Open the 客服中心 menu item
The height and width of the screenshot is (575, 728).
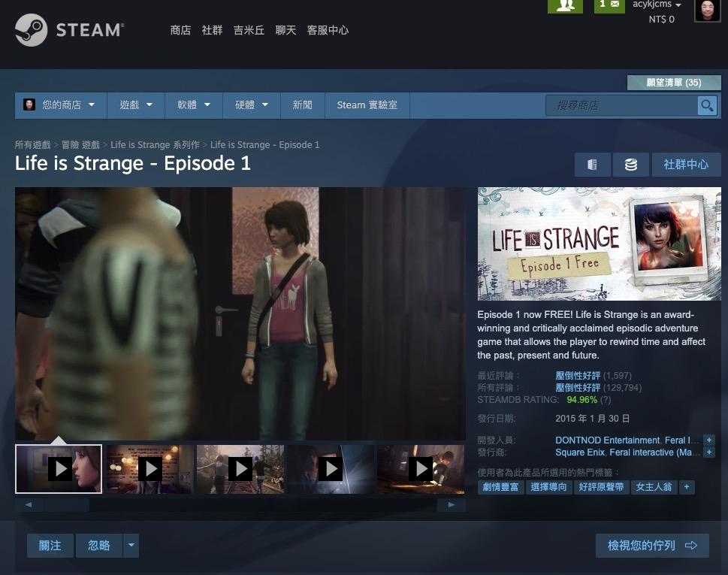coord(328,30)
